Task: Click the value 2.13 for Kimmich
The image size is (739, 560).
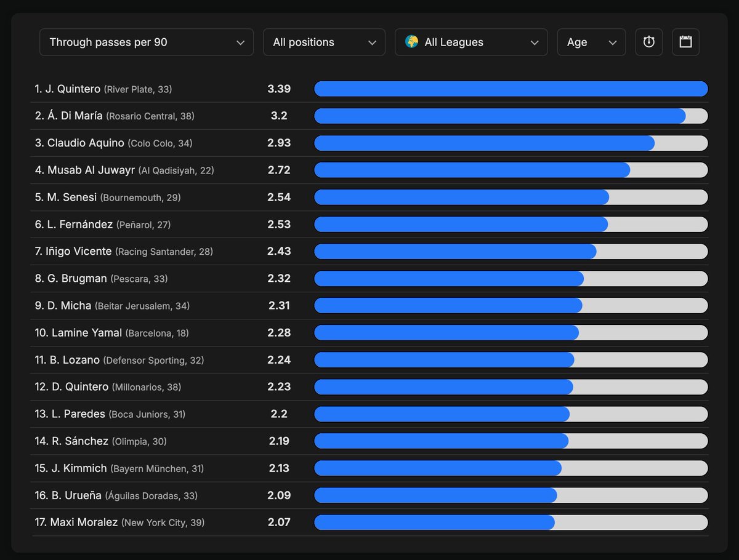Action: 279,468
